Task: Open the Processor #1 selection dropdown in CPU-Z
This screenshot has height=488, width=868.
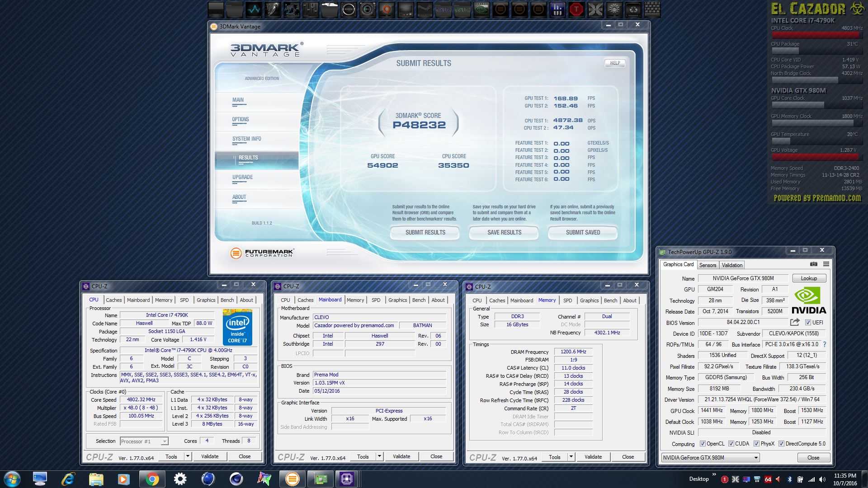Action: [144, 441]
